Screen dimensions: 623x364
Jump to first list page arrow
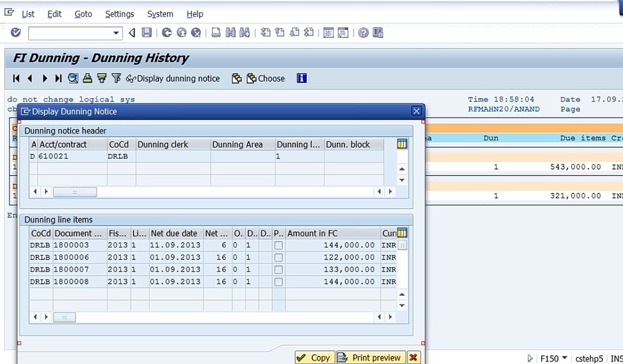coord(16,79)
